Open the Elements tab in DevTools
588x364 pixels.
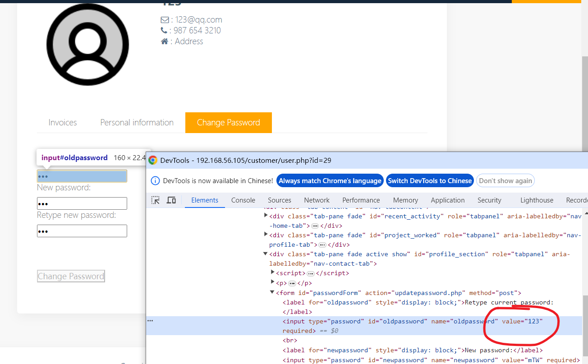(205, 200)
